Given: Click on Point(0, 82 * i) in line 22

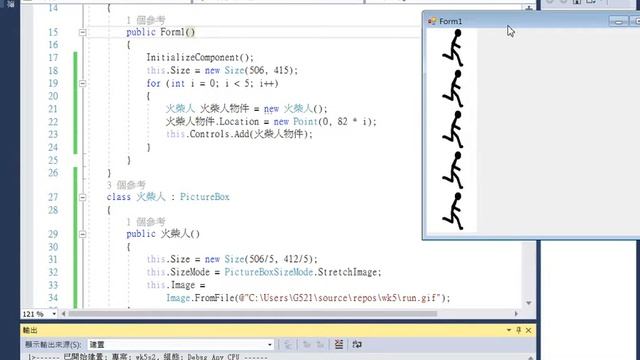Looking at the screenshot, I should tap(333, 122).
